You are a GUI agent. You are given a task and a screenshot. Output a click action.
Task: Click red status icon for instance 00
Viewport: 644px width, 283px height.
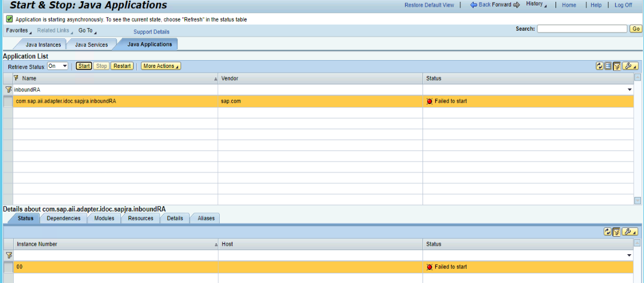pos(430,267)
